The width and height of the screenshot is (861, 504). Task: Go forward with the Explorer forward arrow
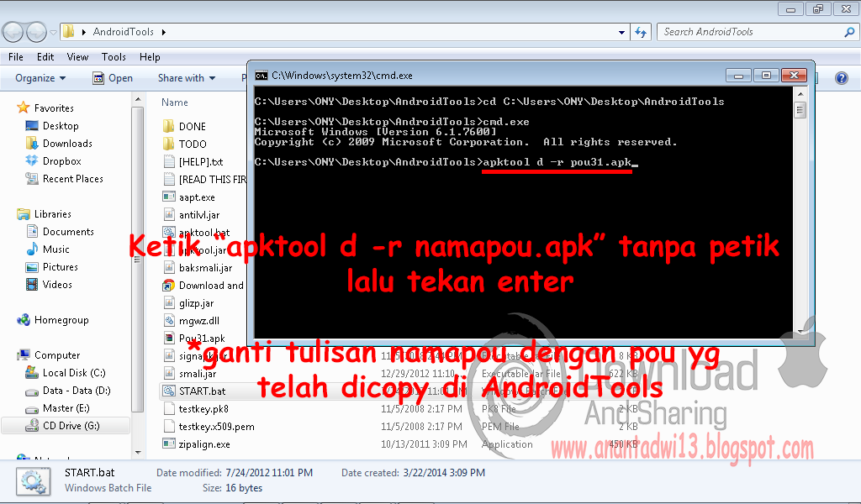pos(37,33)
